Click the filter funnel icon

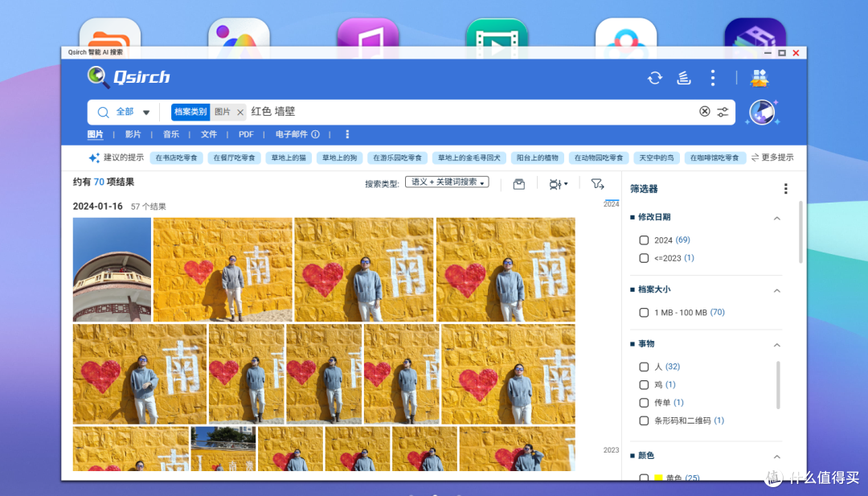pyautogui.click(x=597, y=184)
